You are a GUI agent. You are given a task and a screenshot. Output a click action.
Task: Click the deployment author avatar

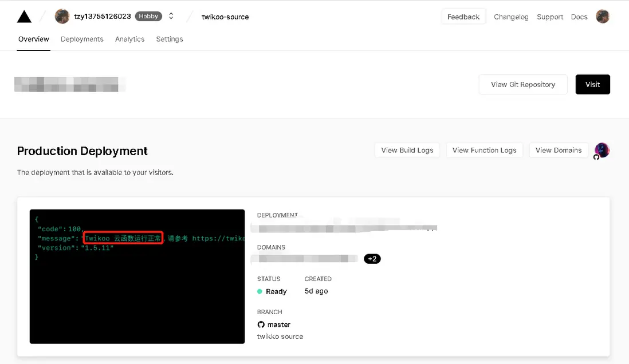(602, 150)
